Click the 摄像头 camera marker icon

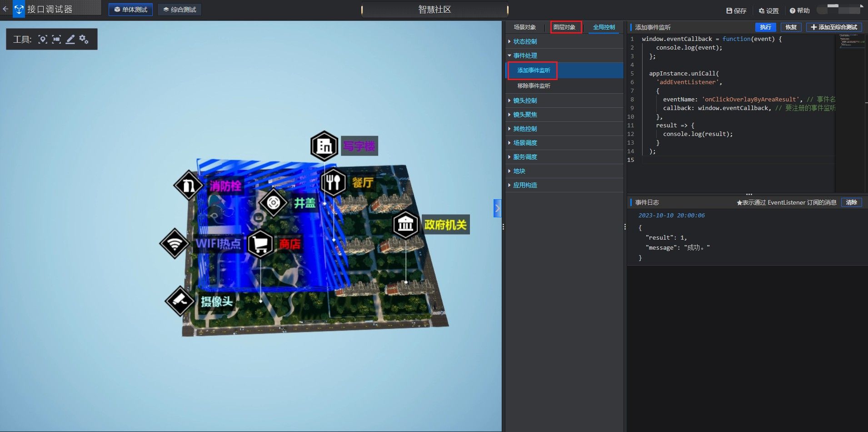tap(180, 301)
